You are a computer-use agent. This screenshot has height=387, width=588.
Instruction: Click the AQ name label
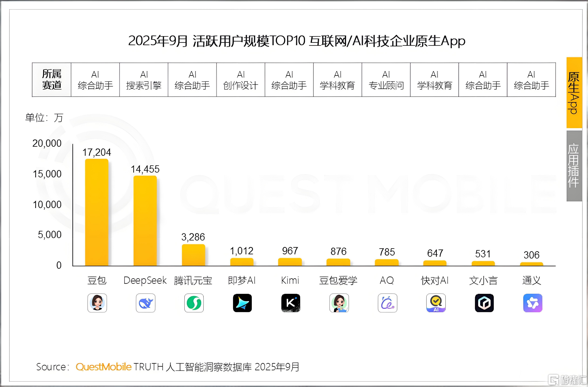pos(387,281)
